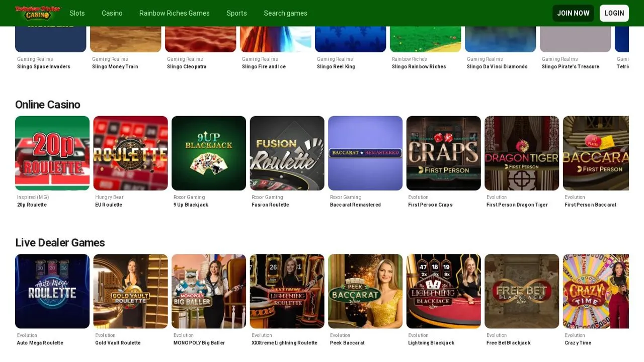
Task: Open Search games
Action: 285,13
